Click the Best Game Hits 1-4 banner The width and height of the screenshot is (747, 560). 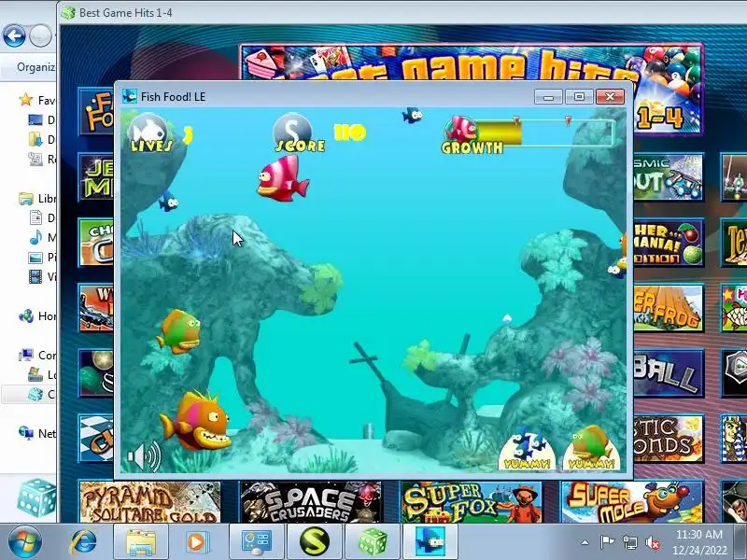click(x=472, y=62)
